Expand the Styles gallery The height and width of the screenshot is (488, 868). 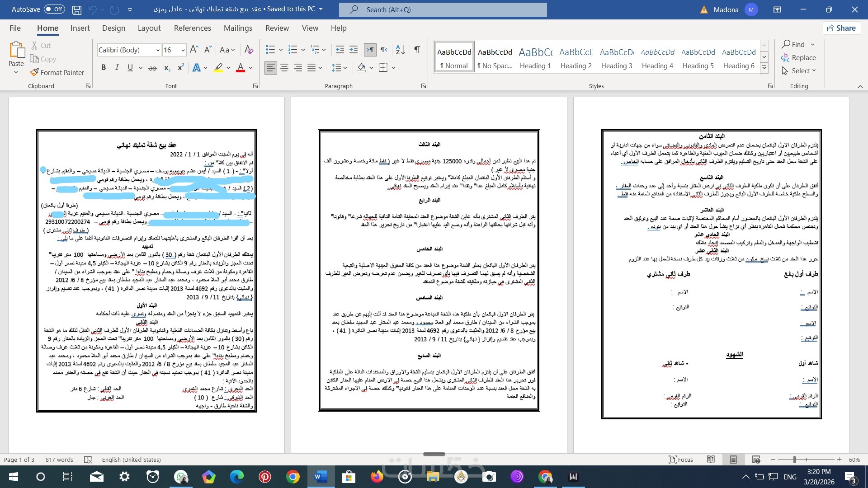764,68
